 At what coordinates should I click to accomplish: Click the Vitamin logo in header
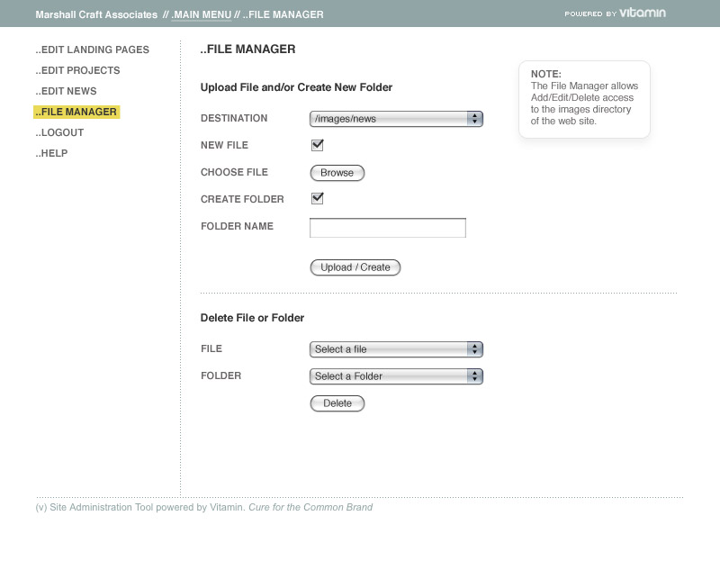click(642, 14)
